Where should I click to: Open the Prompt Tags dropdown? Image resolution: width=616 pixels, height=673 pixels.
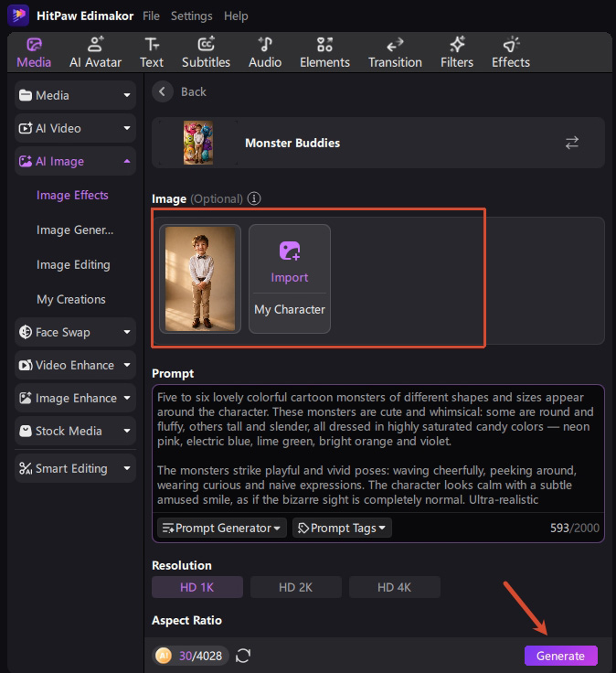pos(342,528)
